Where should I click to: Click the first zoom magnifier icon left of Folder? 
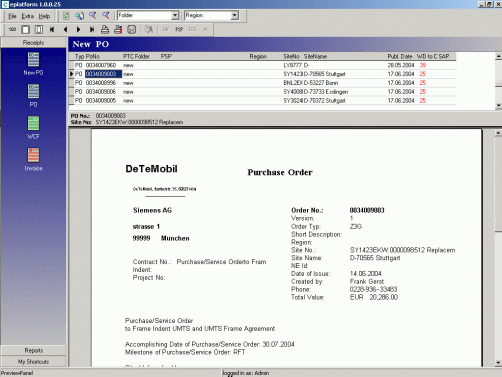[93, 16]
